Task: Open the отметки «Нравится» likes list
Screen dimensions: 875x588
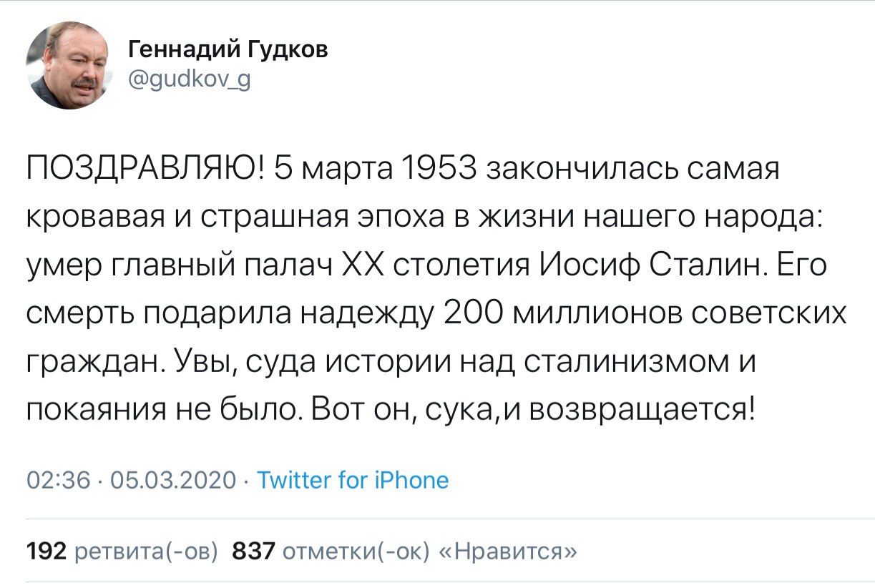Action: coord(430,552)
